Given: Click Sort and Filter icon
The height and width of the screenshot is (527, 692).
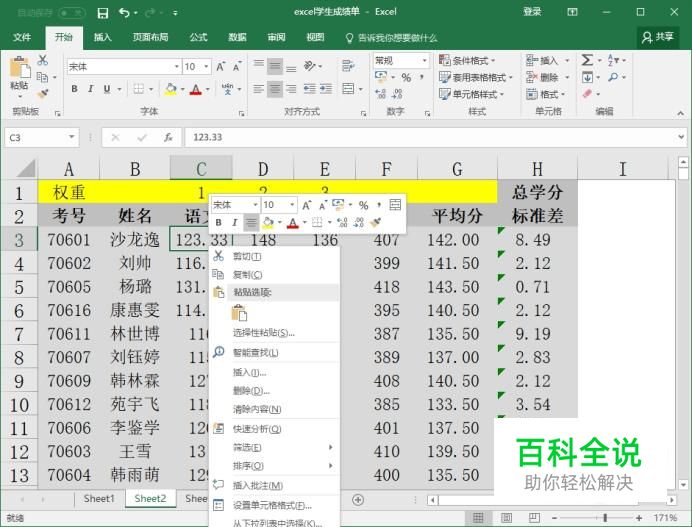Looking at the screenshot, I should point(613,60).
